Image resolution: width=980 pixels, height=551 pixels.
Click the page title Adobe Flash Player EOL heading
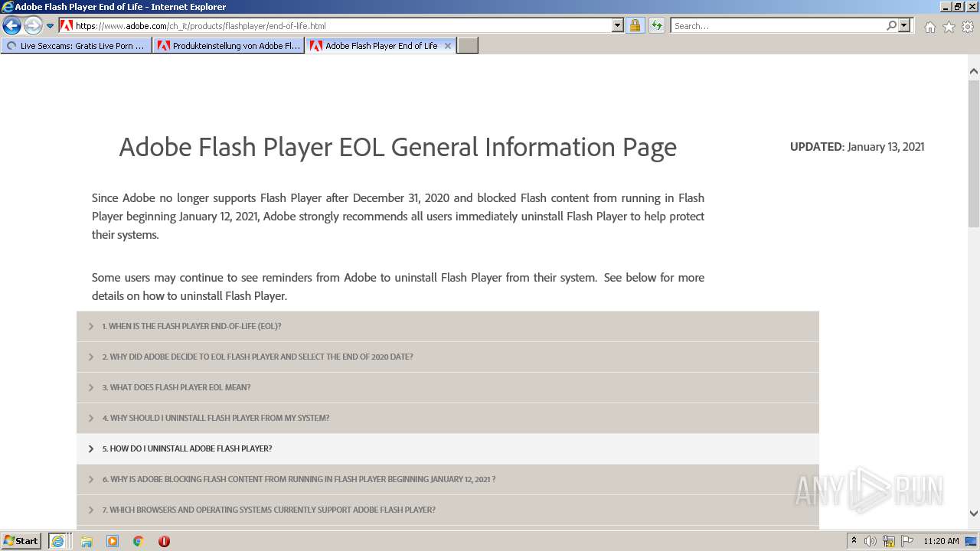click(398, 146)
